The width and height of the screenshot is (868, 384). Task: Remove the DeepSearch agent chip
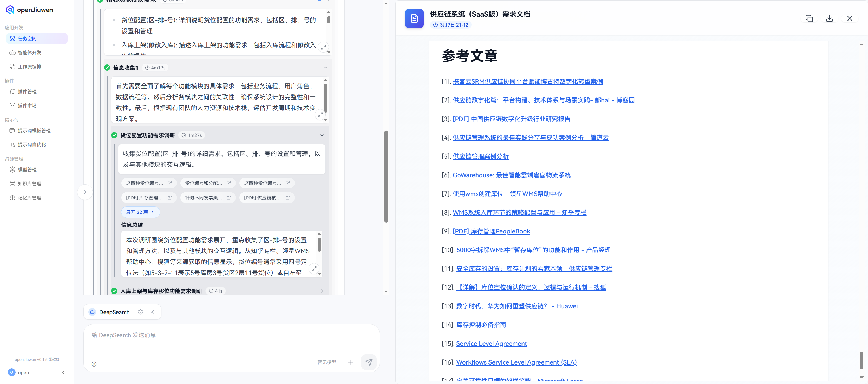(152, 312)
